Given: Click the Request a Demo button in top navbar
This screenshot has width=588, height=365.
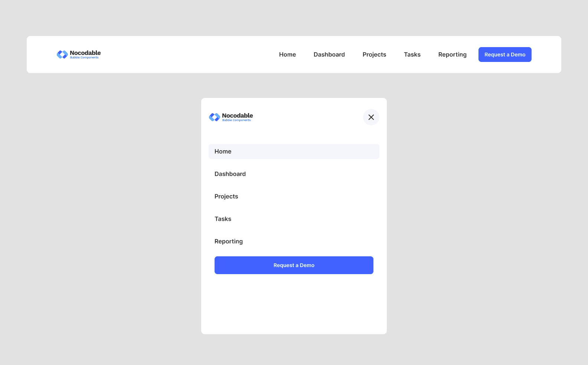Looking at the screenshot, I should pos(505,55).
